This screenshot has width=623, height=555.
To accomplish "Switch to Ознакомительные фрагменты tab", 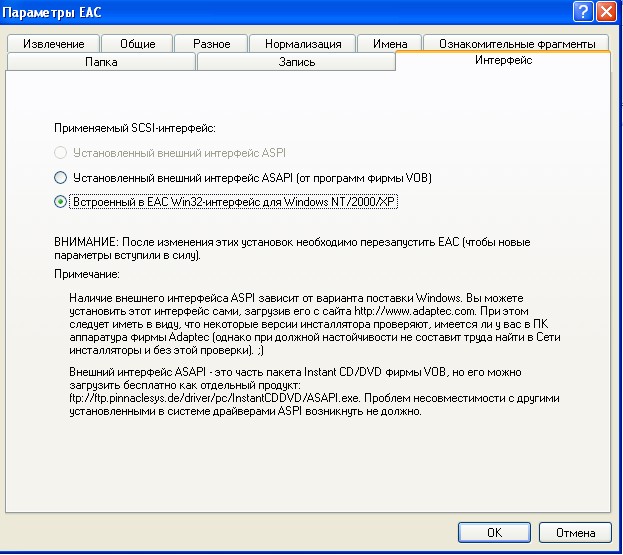I will click(x=516, y=44).
